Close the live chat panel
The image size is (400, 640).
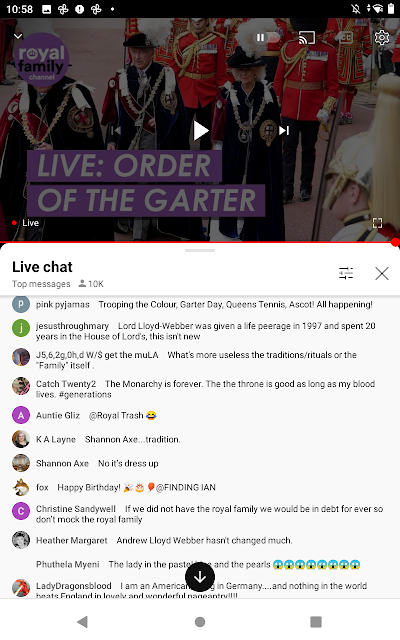click(382, 273)
